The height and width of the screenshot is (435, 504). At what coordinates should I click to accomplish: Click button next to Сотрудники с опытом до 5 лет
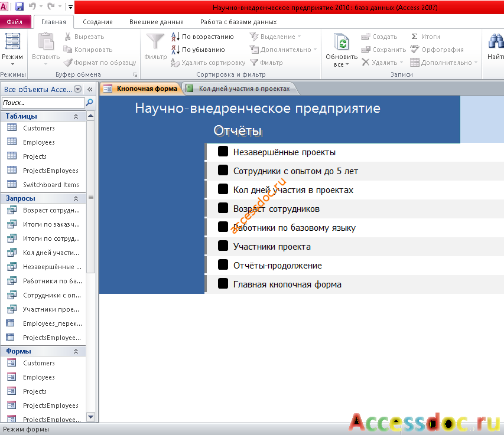(x=223, y=170)
